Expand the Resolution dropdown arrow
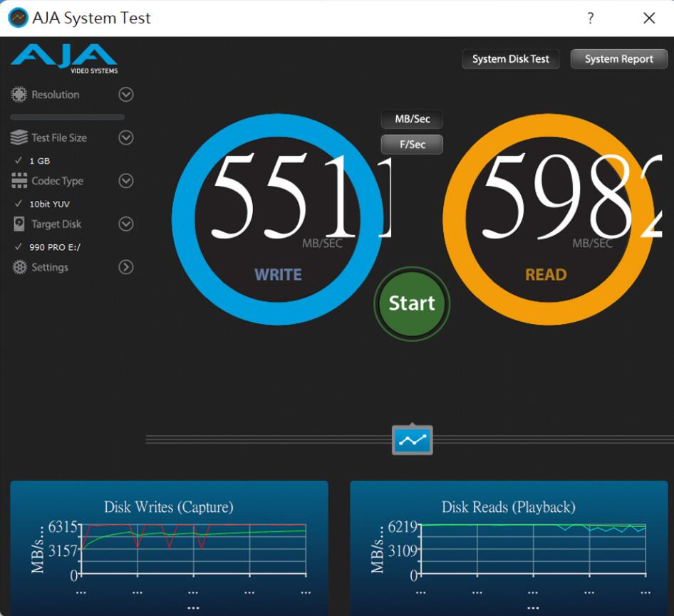 pos(126,95)
